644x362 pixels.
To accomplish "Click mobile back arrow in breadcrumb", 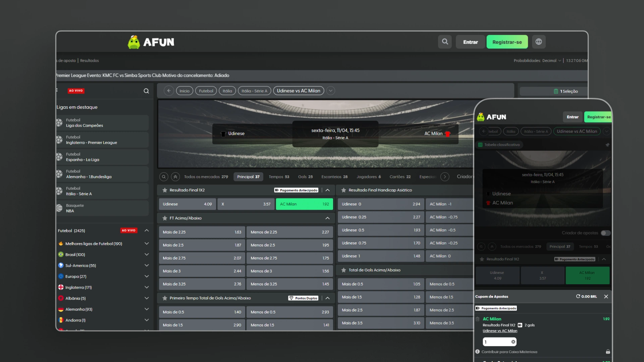I will 484,131.
